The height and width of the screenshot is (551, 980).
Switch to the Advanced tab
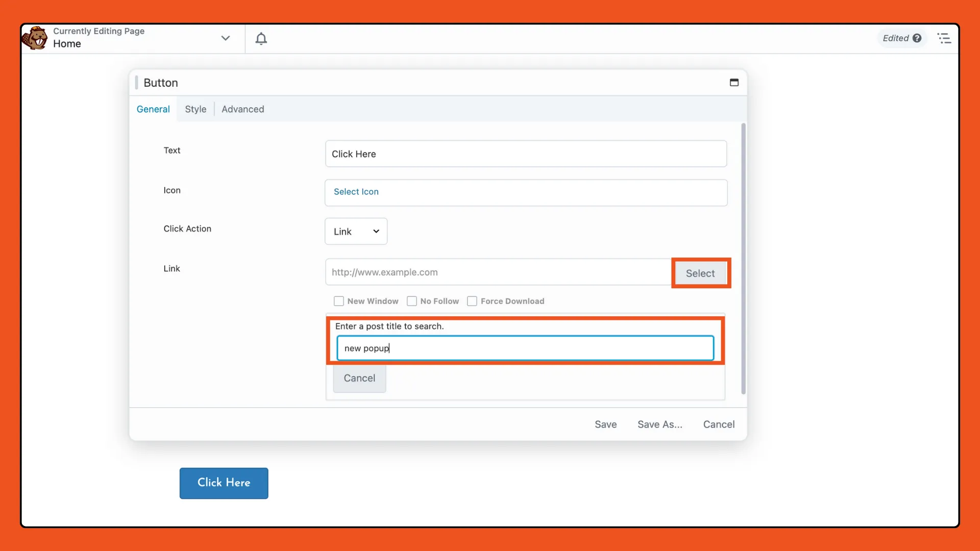pyautogui.click(x=242, y=108)
